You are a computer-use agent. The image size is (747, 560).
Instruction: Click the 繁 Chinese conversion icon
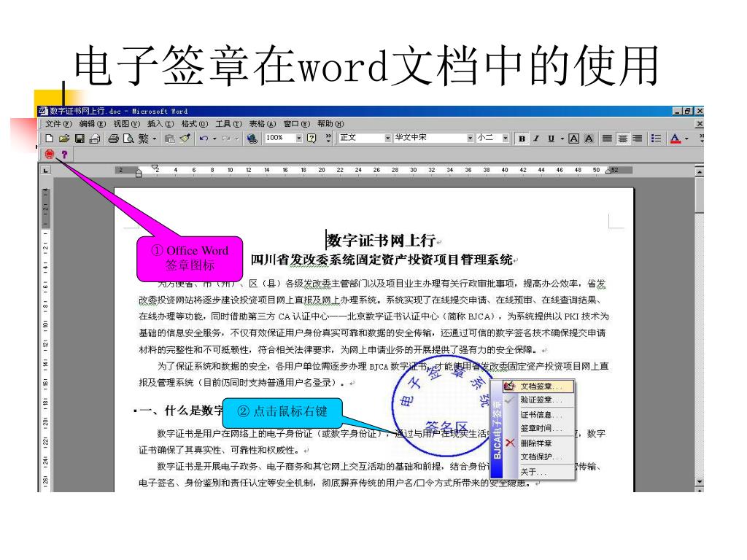pos(144,139)
